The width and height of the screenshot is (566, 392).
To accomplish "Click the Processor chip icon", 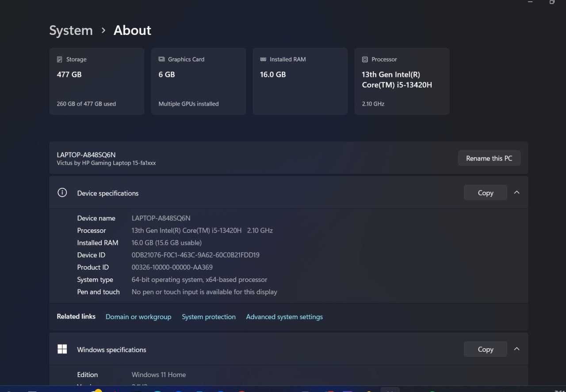I will 365,59.
